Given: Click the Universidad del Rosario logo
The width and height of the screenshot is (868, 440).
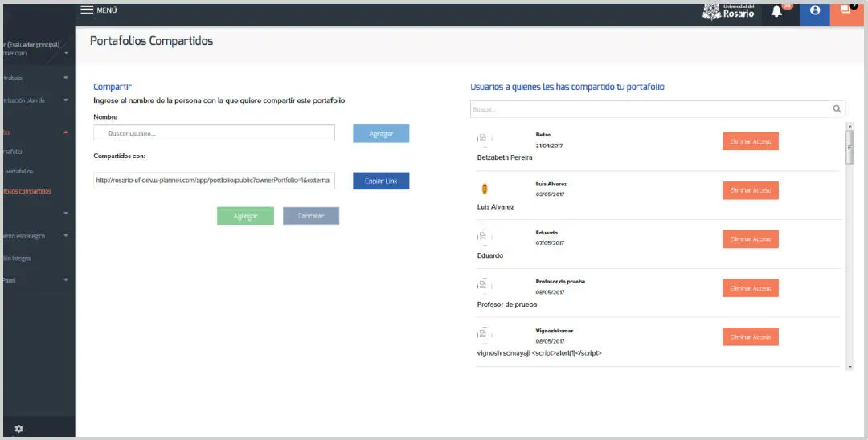Looking at the screenshot, I should tap(728, 10).
